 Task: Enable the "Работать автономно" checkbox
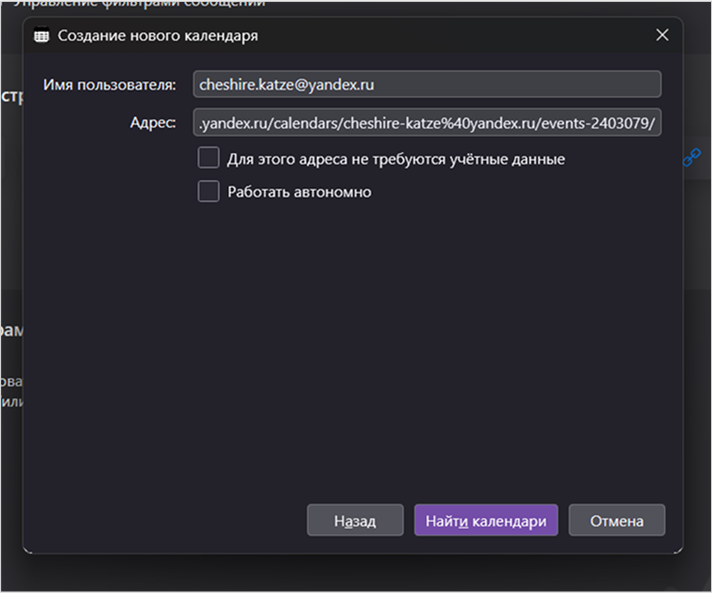tap(208, 191)
